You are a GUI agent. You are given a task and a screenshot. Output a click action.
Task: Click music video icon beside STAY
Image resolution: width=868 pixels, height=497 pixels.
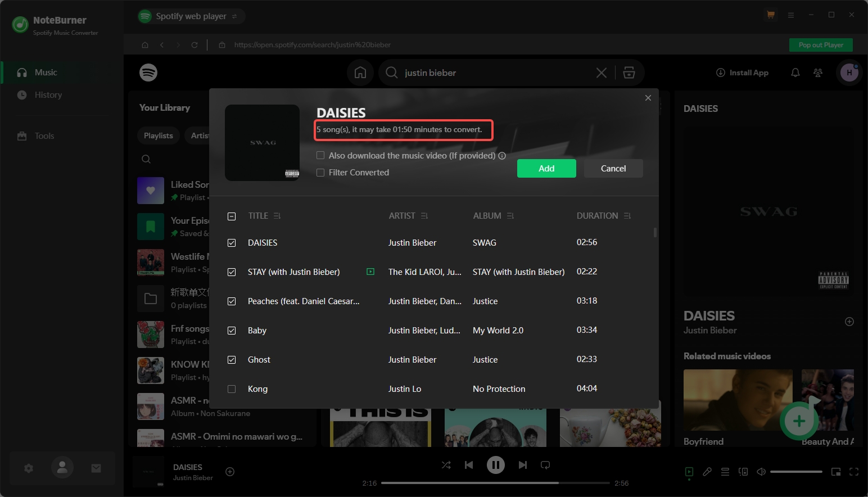pos(370,272)
